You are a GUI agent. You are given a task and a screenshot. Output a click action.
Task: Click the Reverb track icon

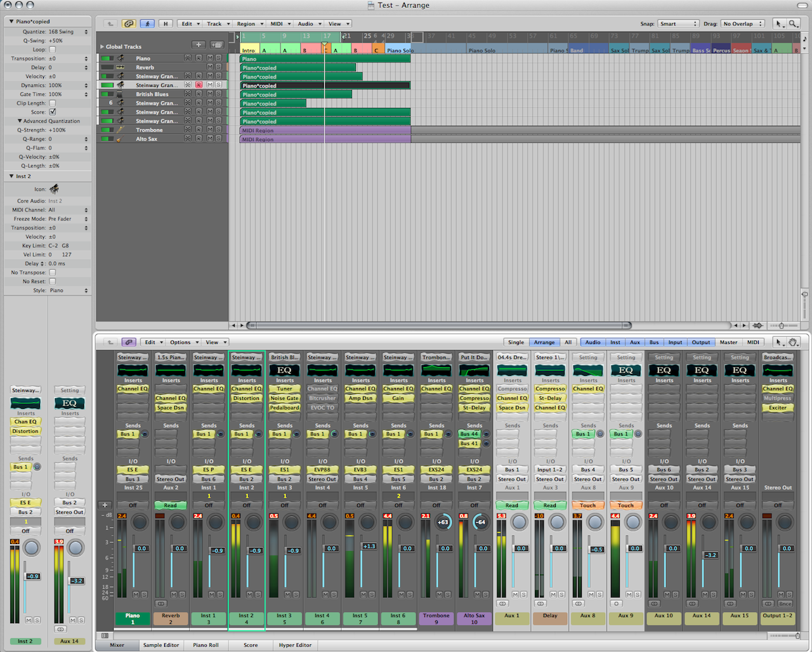120,67
